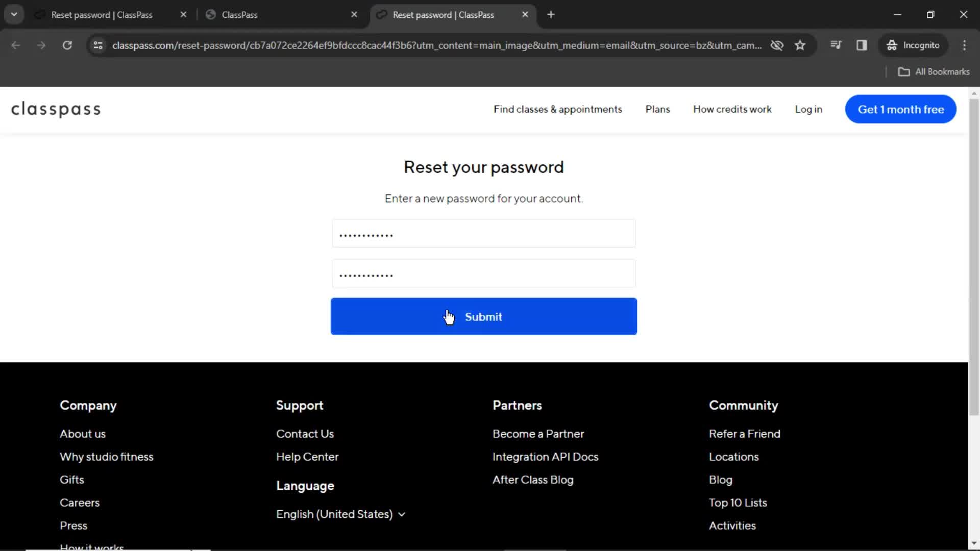The image size is (980, 551).
Task: Open the Plans navigation menu item
Action: [657, 109]
